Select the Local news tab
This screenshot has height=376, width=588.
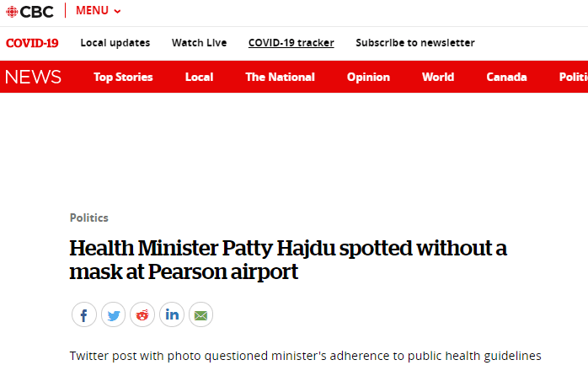pyautogui.click(x=199, y=77)
